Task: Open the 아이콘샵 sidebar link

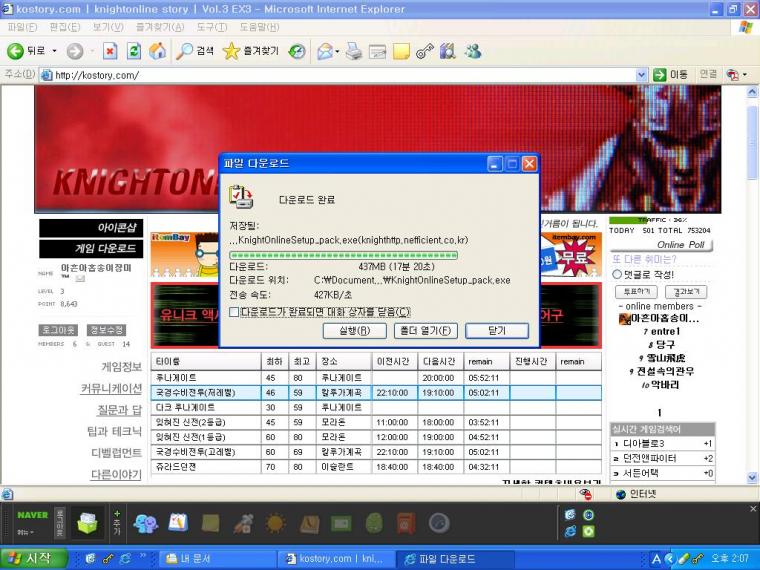Action: point(91,228)
